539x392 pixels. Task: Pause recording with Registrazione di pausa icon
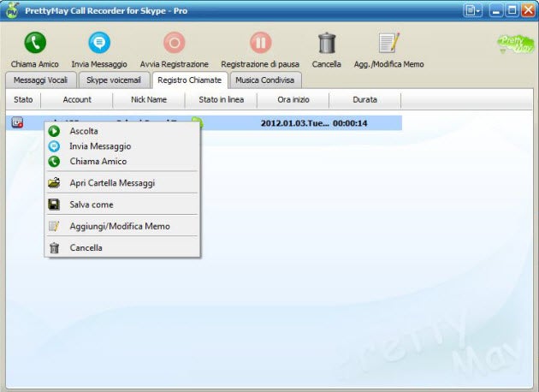pos(260,43)
